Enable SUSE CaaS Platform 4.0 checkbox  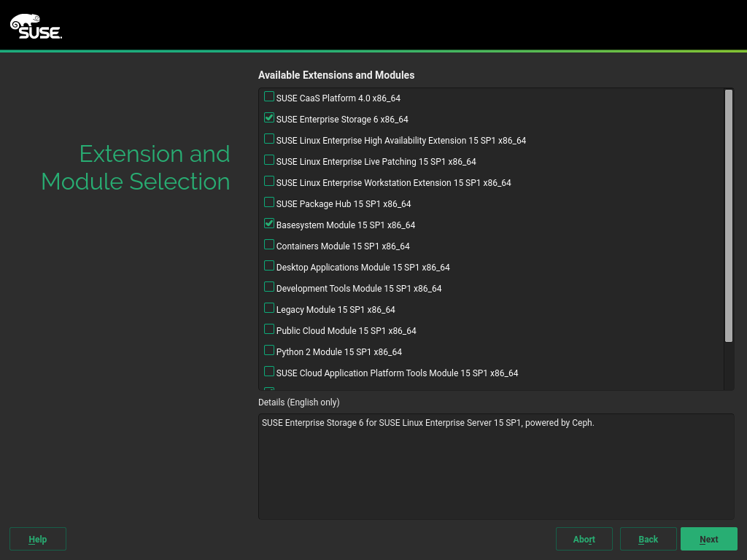click(269, 97)
